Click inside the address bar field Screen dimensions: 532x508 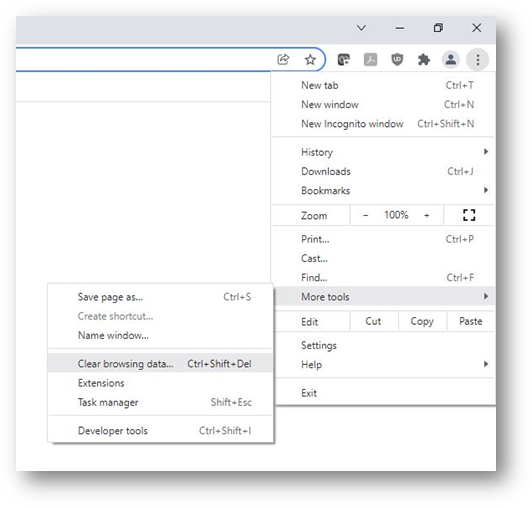pos(142,60)
